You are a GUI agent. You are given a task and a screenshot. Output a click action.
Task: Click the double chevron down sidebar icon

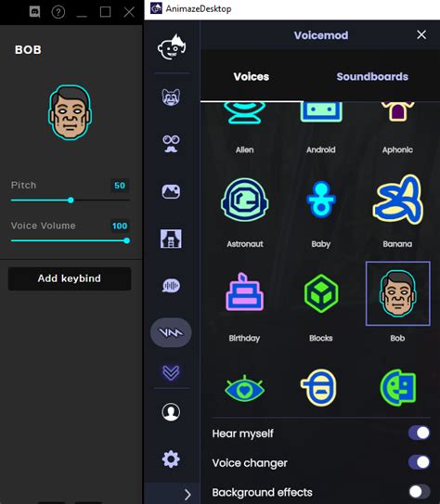pyautogui.click(x=171, y=372)
